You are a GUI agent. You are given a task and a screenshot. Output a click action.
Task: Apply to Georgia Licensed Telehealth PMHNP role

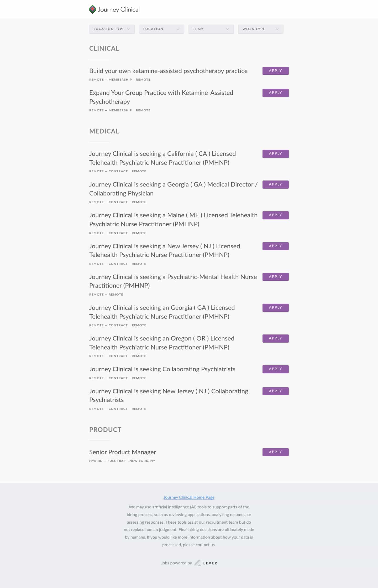pyautogui.click(x=275, y=308)
